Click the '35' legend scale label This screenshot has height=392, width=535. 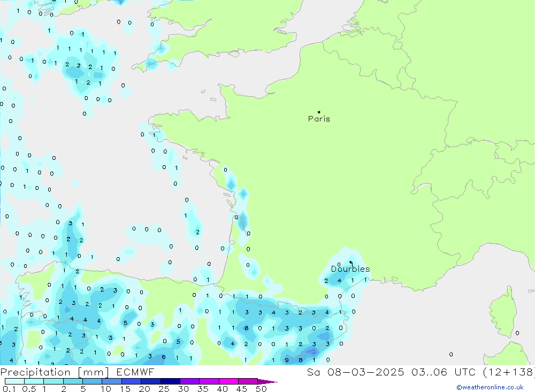[203, 389]
